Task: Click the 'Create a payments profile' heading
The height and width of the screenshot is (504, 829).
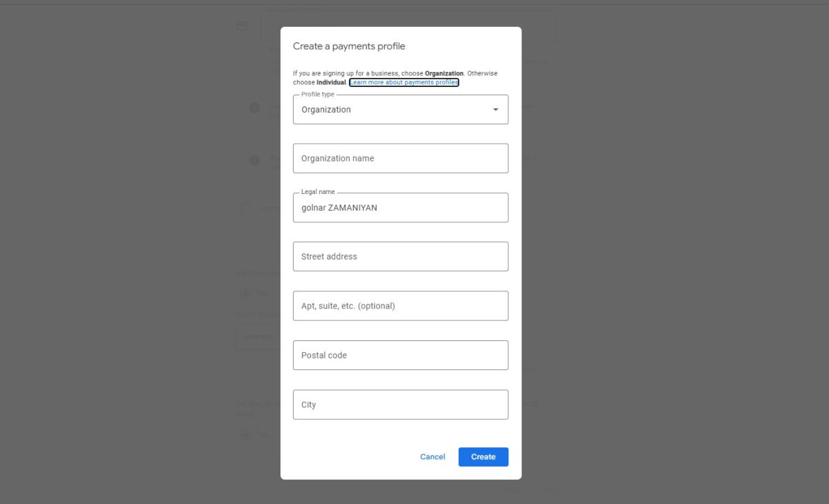Action: coord(349,46)
